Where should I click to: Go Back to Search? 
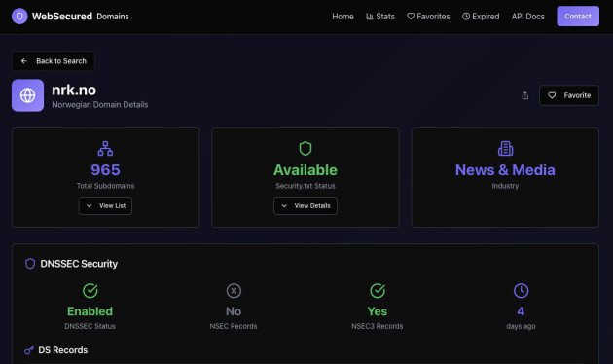tap(54, 61)
